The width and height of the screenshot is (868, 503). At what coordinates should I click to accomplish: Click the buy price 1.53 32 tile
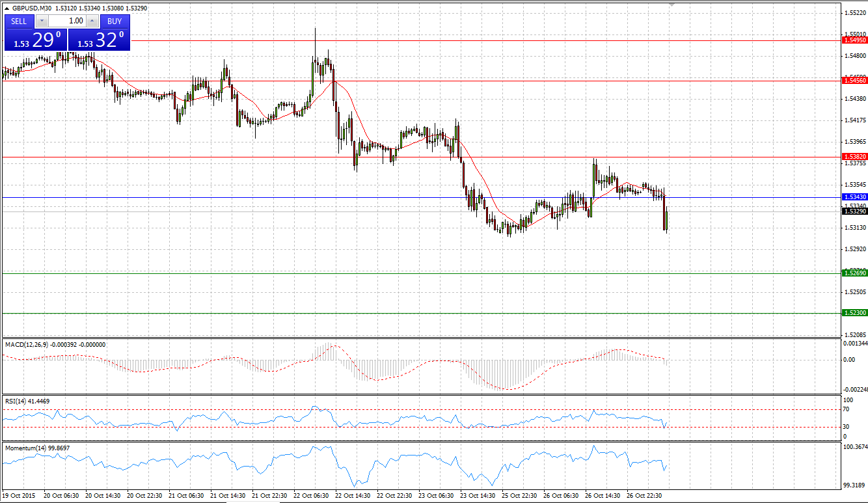[100, 40]
